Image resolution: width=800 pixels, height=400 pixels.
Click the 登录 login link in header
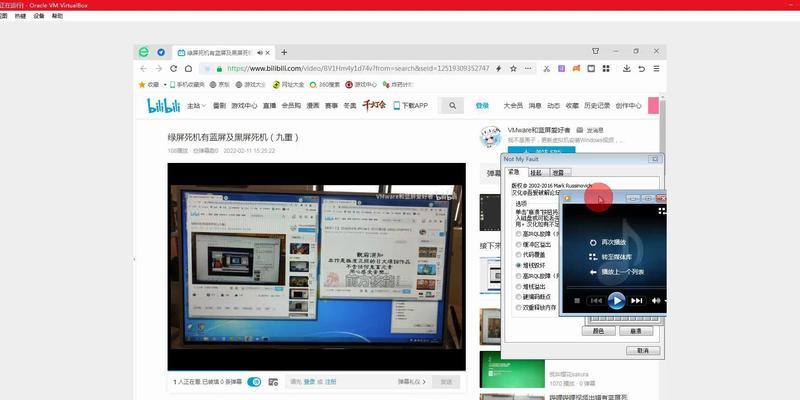[482, 106]
